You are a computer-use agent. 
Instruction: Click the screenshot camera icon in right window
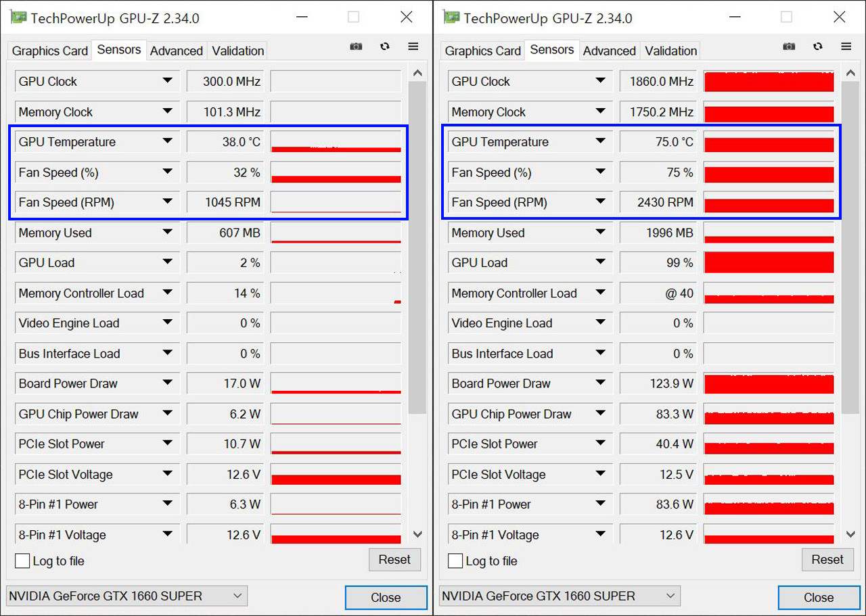pyautogui.click(x=789, y=47)
